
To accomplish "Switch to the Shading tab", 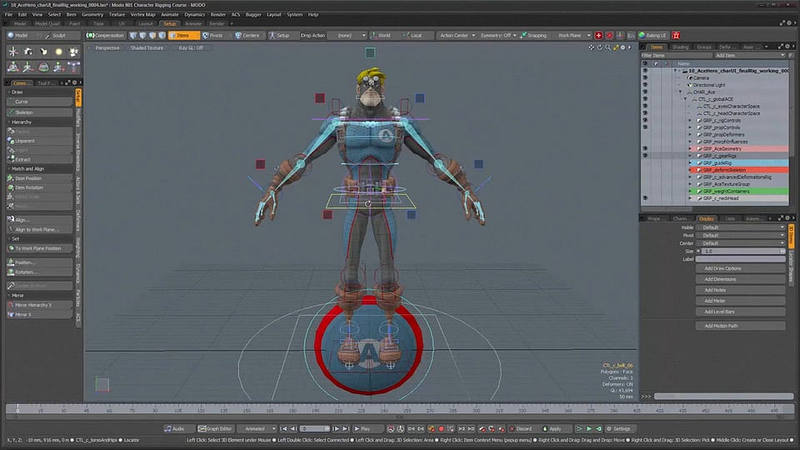I will [x=679, y=47].
